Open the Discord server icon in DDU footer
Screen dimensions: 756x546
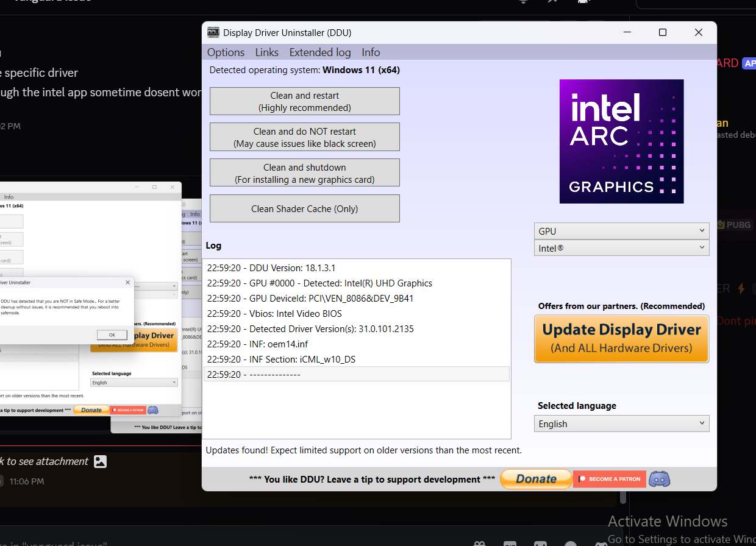[660, 479]
